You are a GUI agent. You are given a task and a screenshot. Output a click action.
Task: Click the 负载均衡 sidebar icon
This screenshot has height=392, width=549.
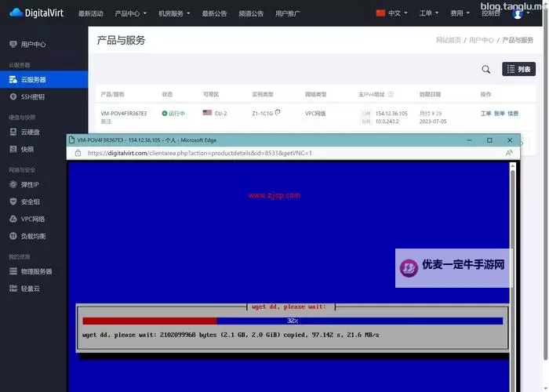(x=13, y=236)
